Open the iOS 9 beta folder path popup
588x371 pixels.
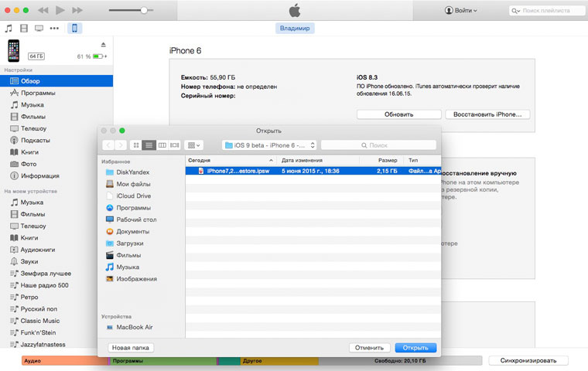[x=269, y=145]
